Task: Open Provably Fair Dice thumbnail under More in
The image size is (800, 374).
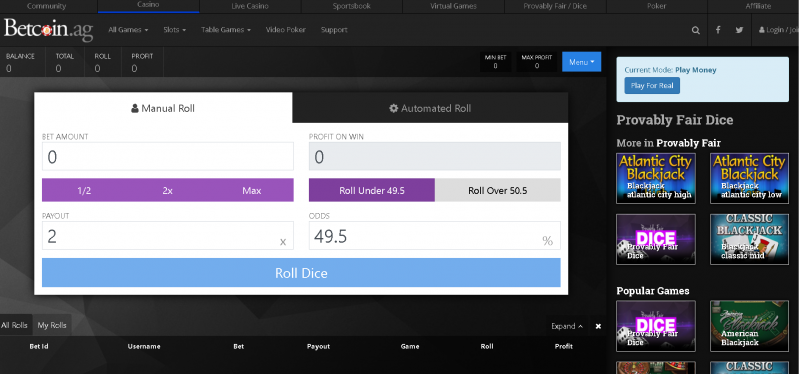Action: point(656,239)
